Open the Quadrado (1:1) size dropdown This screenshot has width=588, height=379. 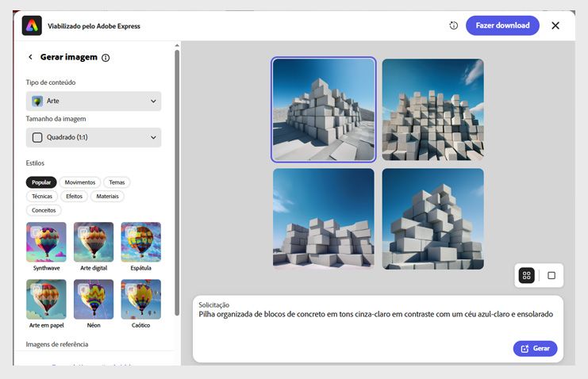pos(94,138)
